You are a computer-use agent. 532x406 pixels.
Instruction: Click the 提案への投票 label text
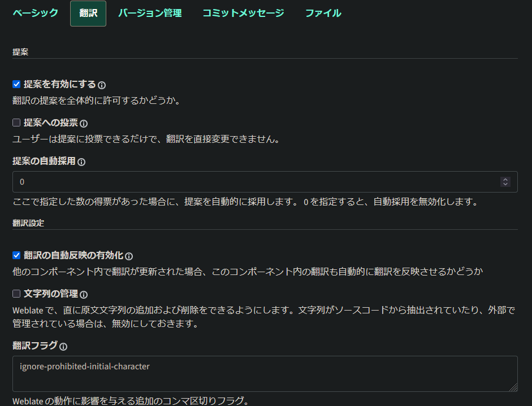(x=51, y=123)
